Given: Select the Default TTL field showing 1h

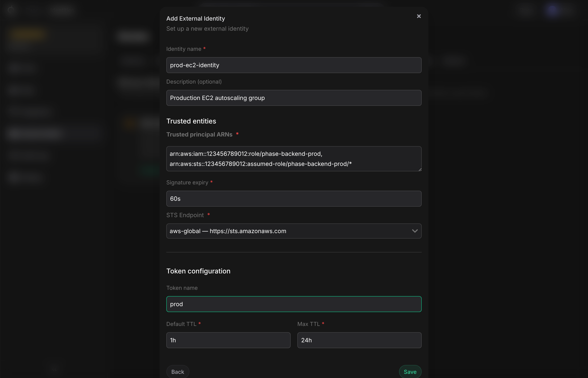Looking at the screenshot, I should coord(228,340).
